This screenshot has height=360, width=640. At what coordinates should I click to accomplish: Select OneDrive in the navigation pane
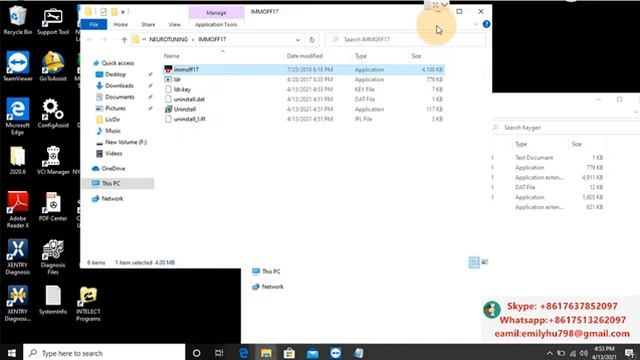[109, 169]
